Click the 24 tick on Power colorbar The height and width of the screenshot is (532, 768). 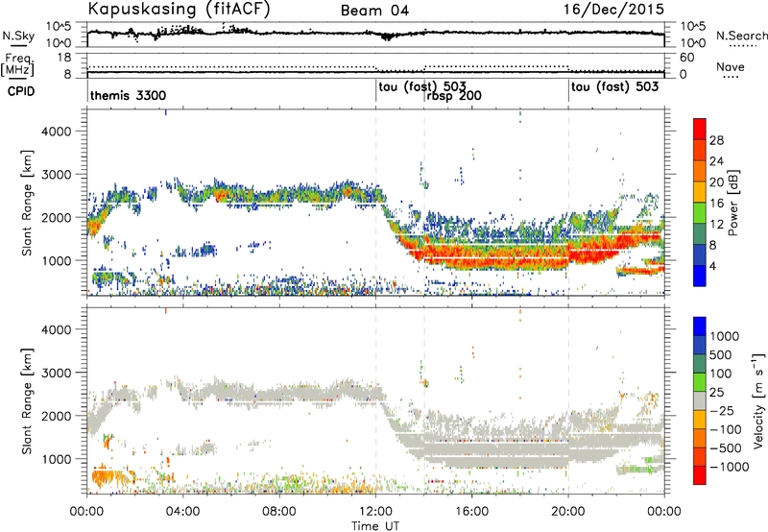click(716, 161)
